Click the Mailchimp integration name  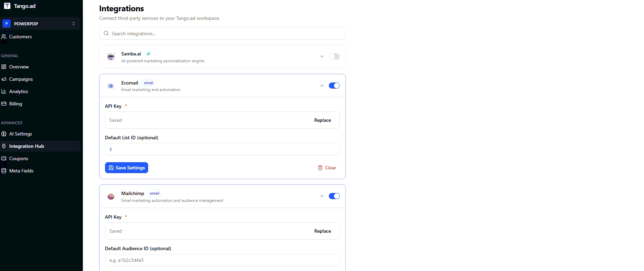(133, 193)
